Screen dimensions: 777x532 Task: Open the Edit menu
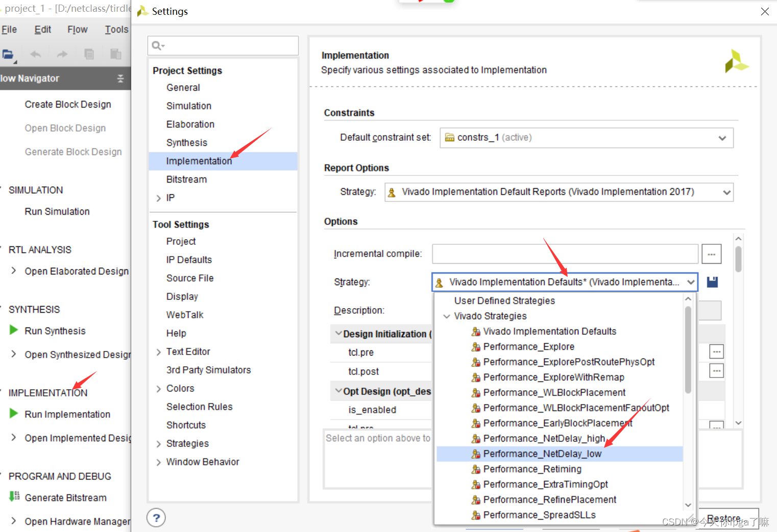tap(43, 30)
